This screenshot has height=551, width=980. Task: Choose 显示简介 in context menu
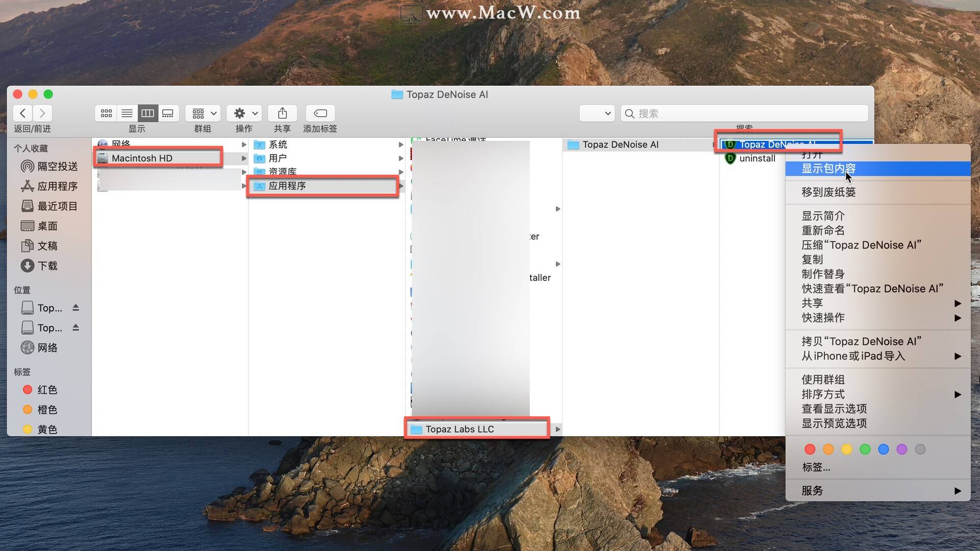[878, 216]
